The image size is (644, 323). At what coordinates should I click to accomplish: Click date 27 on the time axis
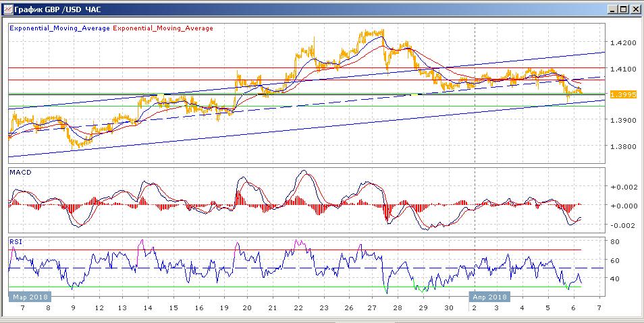point(372,307)
